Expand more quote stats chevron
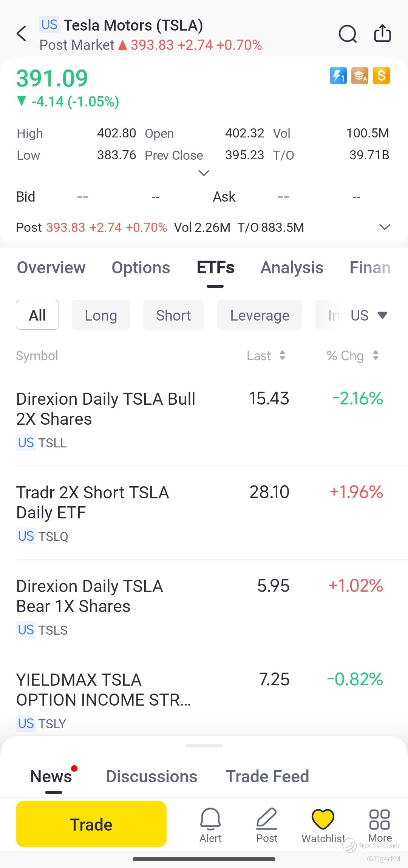This screenshot has height=868, width=408. (x=204, y=173)
